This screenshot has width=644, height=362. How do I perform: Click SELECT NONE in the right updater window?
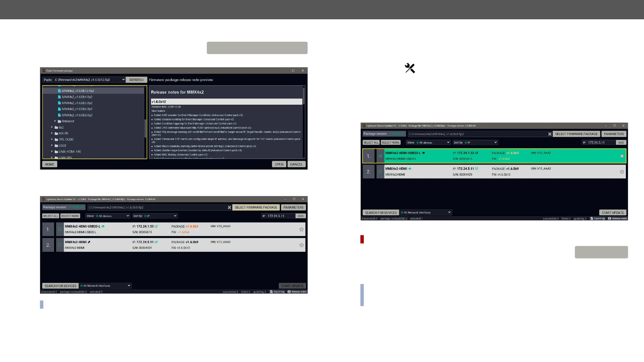pos(390,142)
